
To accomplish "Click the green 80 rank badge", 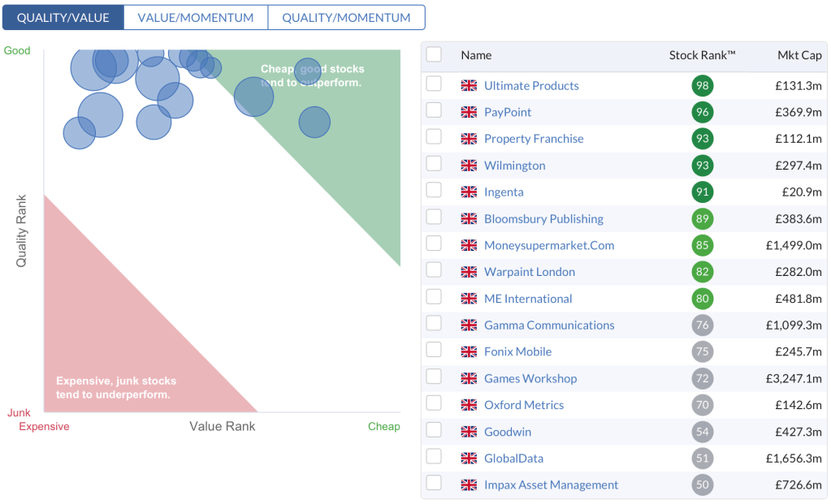I will (x=702, y=299).
